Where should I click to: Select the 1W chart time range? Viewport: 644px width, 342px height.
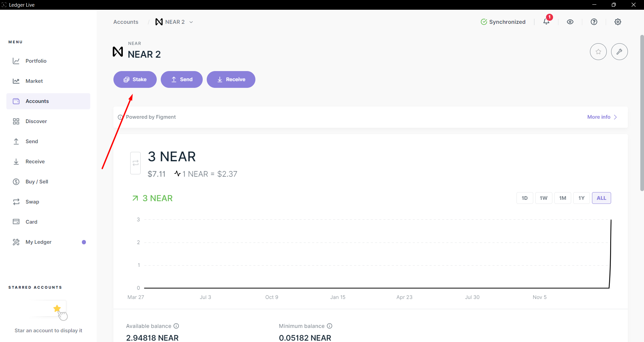544,198
